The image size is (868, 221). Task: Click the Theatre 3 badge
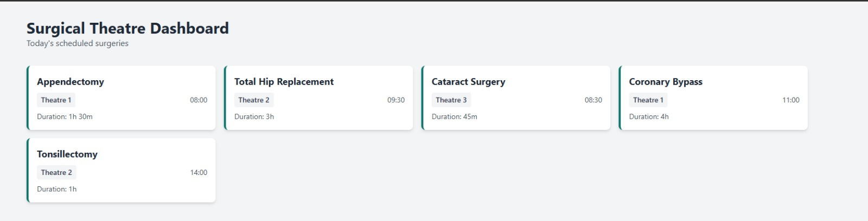pyautogui.click(x=451, y=100)
